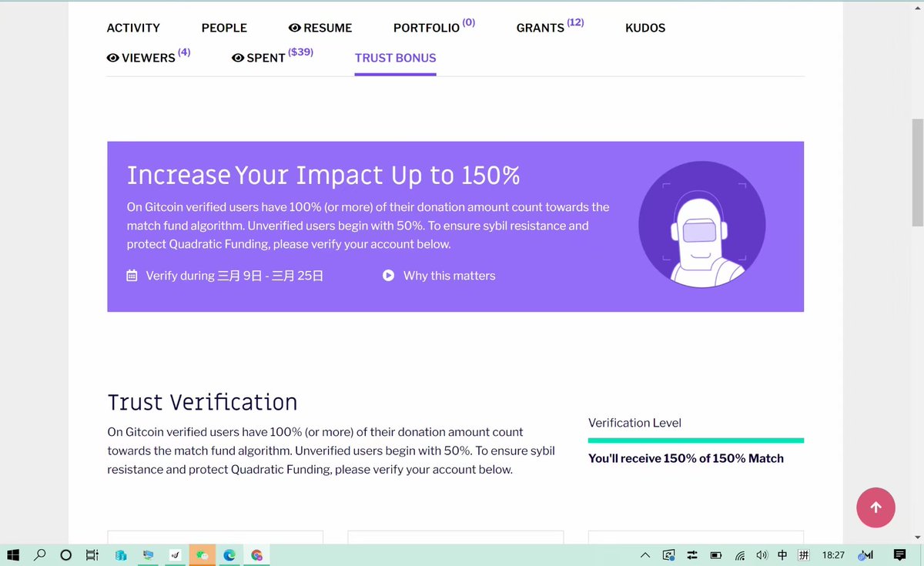Image resolution: width=924 pixels, height=566 pixels.
Task: Open Microsoft Edge from the taskbar
Action: pos(229,554)
